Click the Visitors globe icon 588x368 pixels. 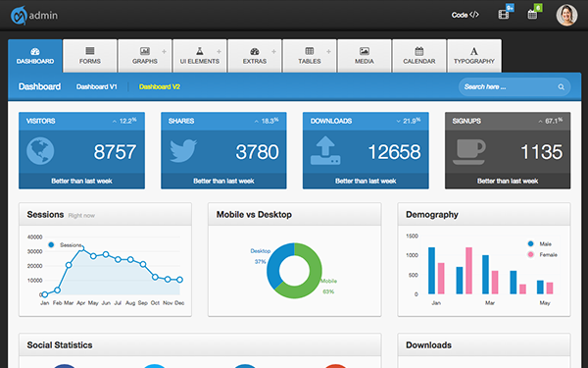40,151
